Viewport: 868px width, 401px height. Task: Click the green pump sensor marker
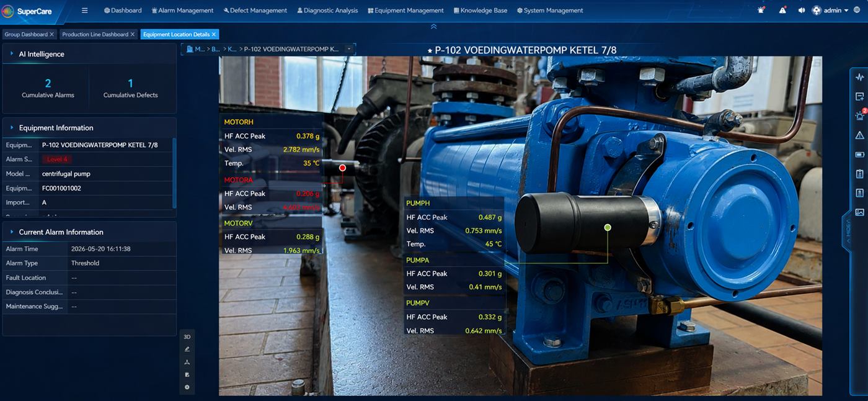[608, 227]
